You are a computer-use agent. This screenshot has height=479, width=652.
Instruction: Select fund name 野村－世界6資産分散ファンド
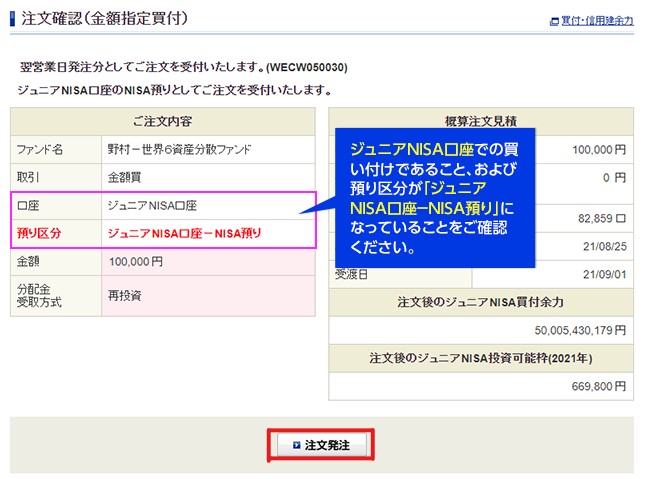179,149
